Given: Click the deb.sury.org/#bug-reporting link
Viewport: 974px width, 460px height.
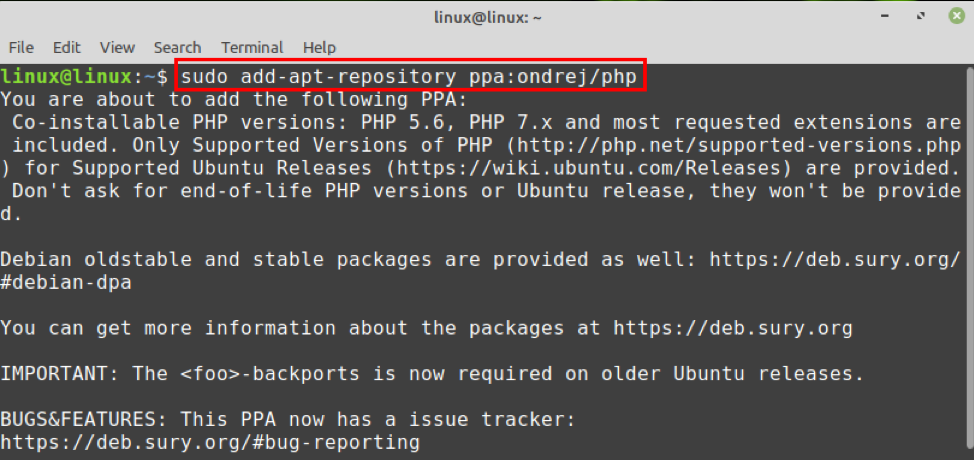Looking at the screenshot, I should tap(210, 442).
